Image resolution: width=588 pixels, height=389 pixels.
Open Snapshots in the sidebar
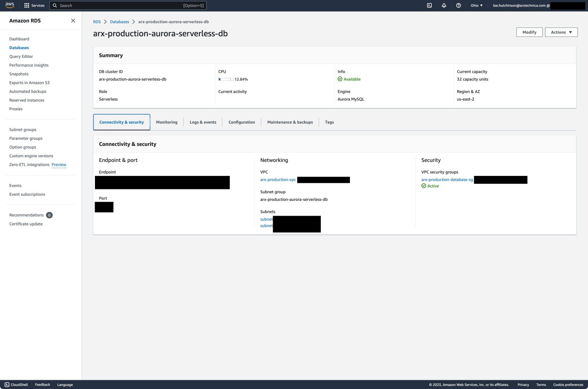click(19, 74)
